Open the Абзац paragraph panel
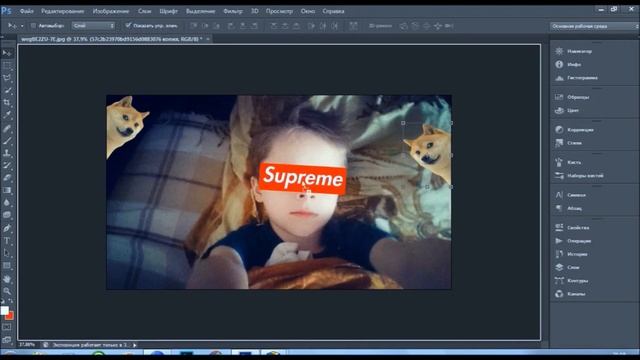 568,208
